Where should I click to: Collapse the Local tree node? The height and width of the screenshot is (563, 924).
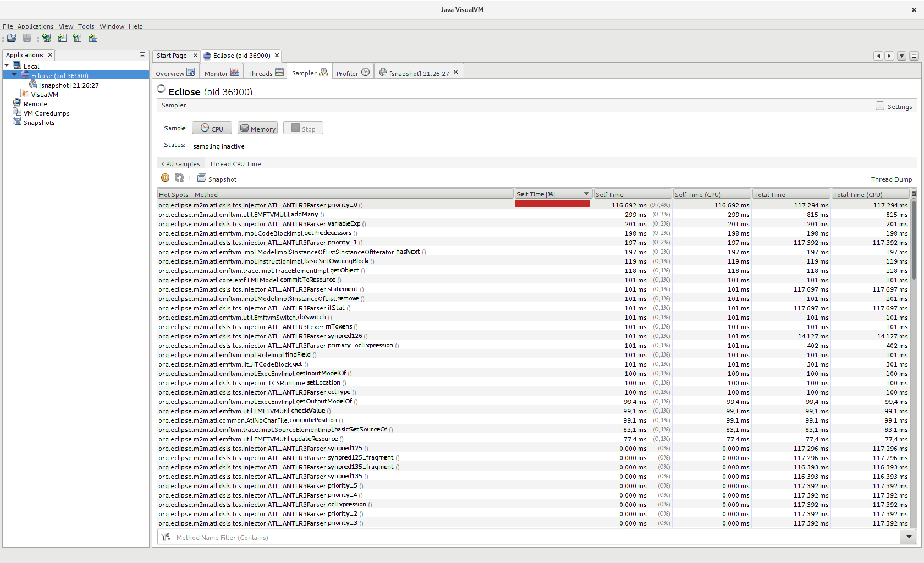point(7,65)
